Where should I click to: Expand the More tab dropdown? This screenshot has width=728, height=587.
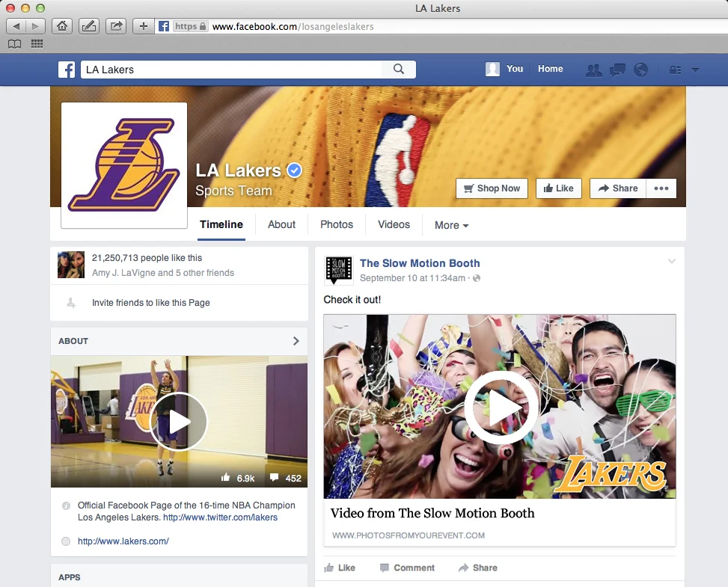pyautogui.click(x=451, y=225)
